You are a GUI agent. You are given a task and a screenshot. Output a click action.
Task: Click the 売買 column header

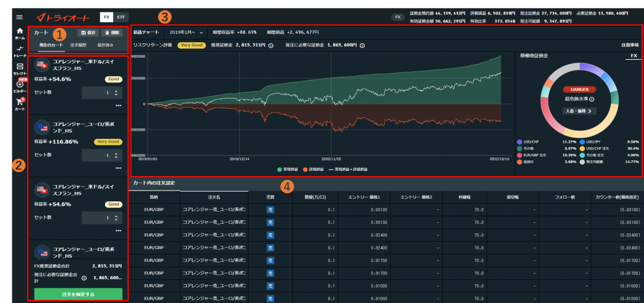click(270, 197)
